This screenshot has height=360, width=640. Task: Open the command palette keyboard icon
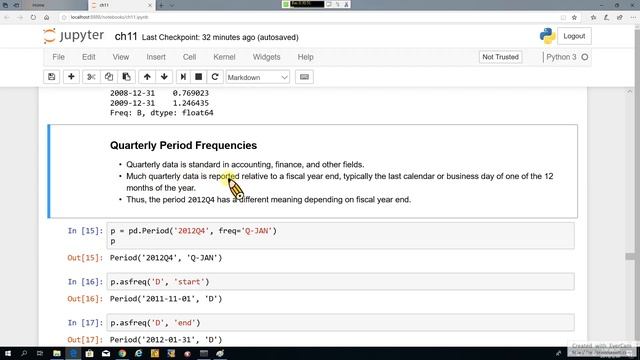pyautogui.click(x=304, y=77)
